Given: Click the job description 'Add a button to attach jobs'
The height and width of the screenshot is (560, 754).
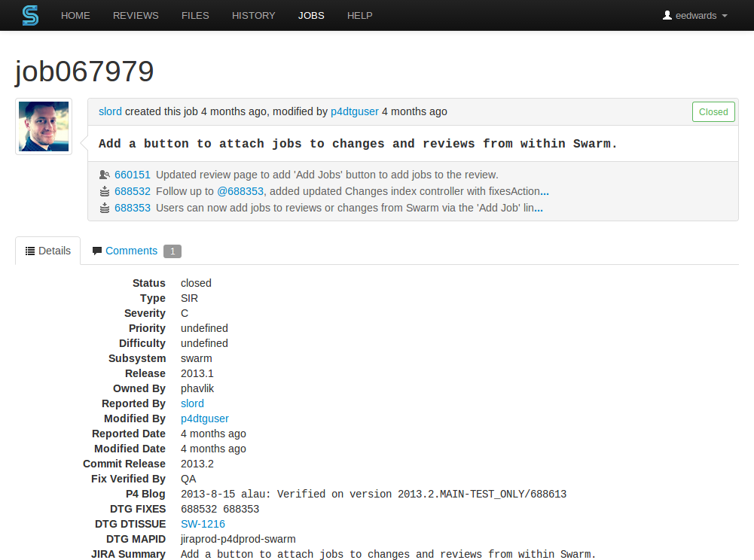Looking at the screenshot, I should click(358, 144).
